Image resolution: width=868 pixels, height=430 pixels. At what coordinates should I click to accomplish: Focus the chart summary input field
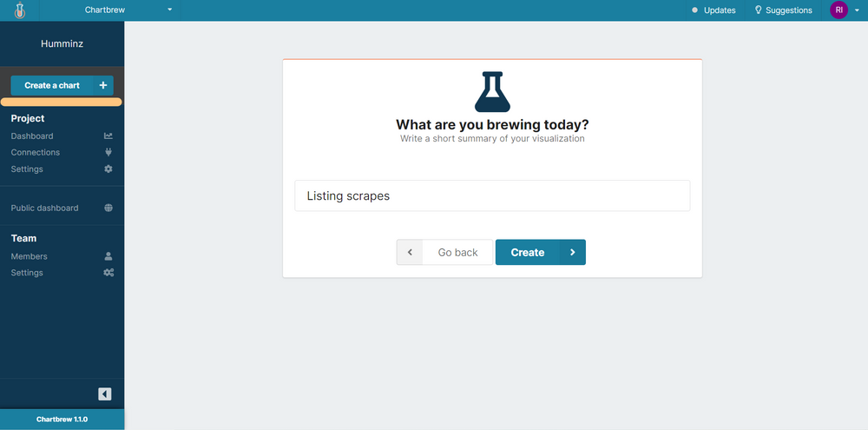point(492,195)
